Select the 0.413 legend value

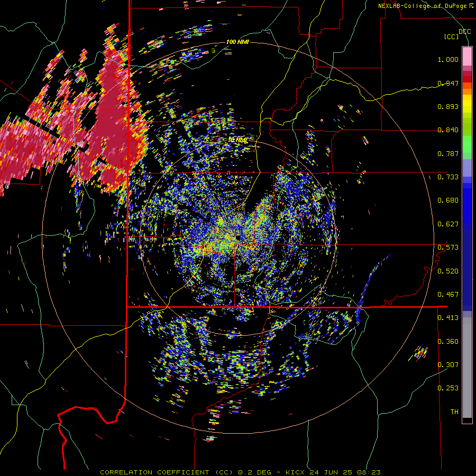coord(448,318)
